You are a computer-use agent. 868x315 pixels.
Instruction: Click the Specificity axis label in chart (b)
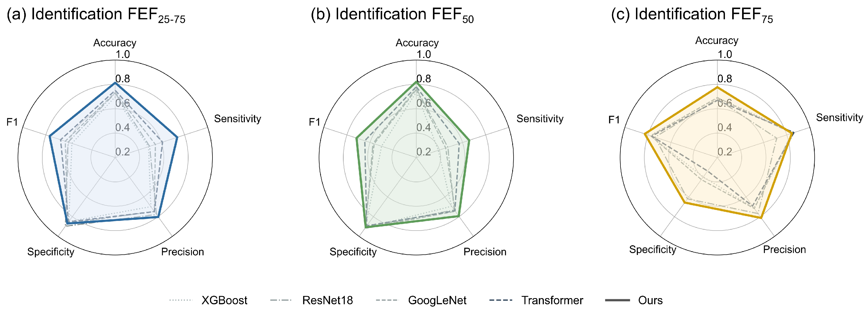tap(353, 251)
